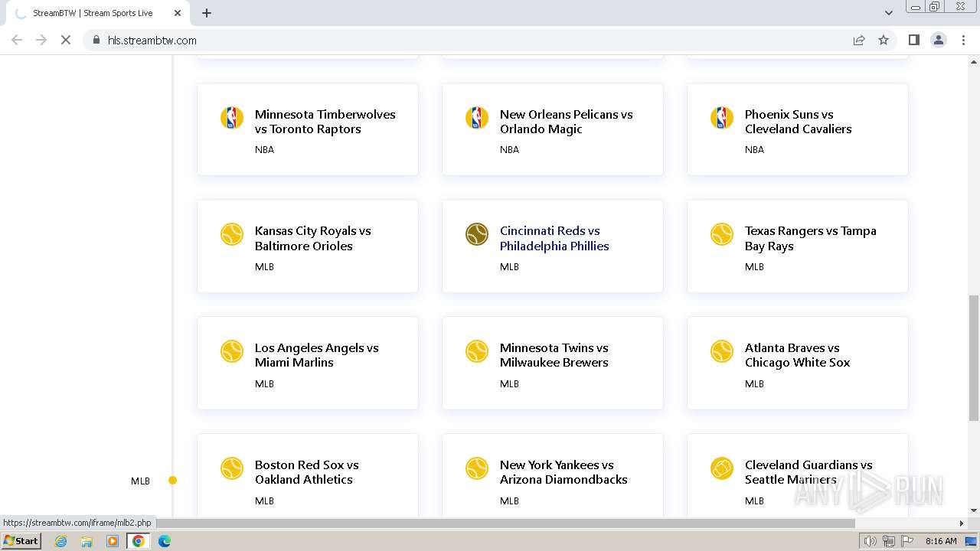Screen dimensions: 980x551
Task: Click the NBA icon beside New Orleans Pelicans
Action: (x=477, y=117)
